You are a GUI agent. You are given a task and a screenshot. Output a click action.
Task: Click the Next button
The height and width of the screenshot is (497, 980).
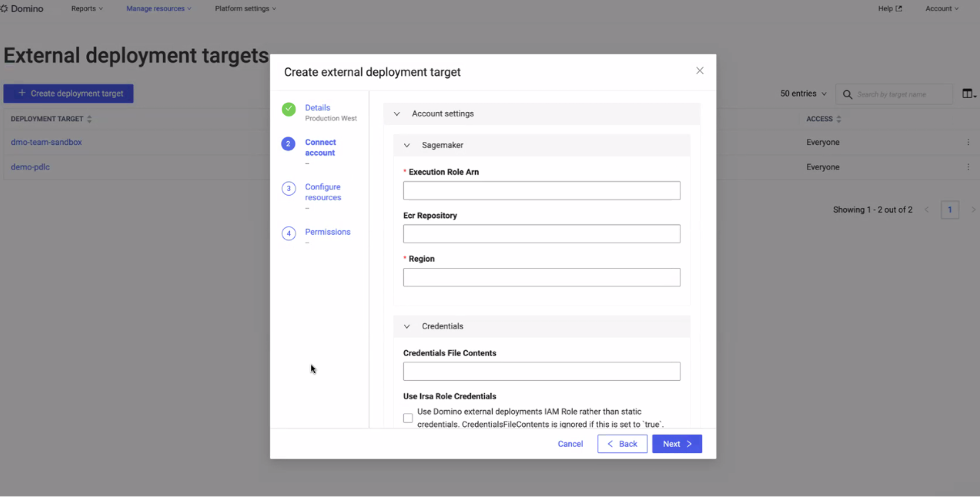click(x=677, y=444)
